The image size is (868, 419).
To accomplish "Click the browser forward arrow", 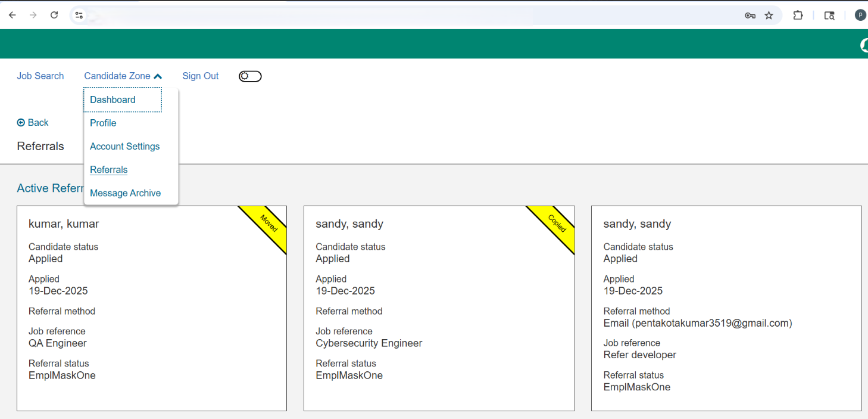I will [x=33, y=15].
